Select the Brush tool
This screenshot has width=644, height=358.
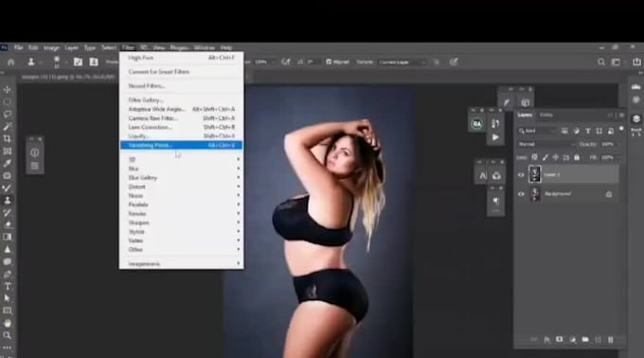pyautogui.click(x=7, y=188)
